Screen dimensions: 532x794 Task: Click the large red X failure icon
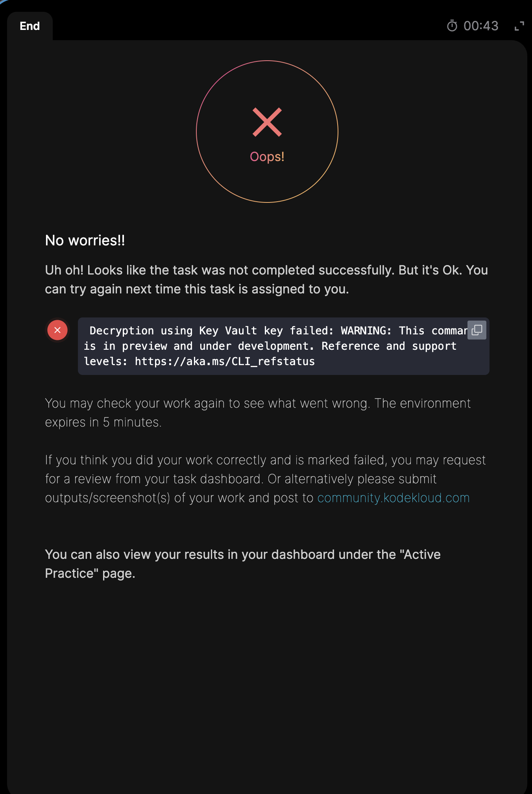pos(267,122)
